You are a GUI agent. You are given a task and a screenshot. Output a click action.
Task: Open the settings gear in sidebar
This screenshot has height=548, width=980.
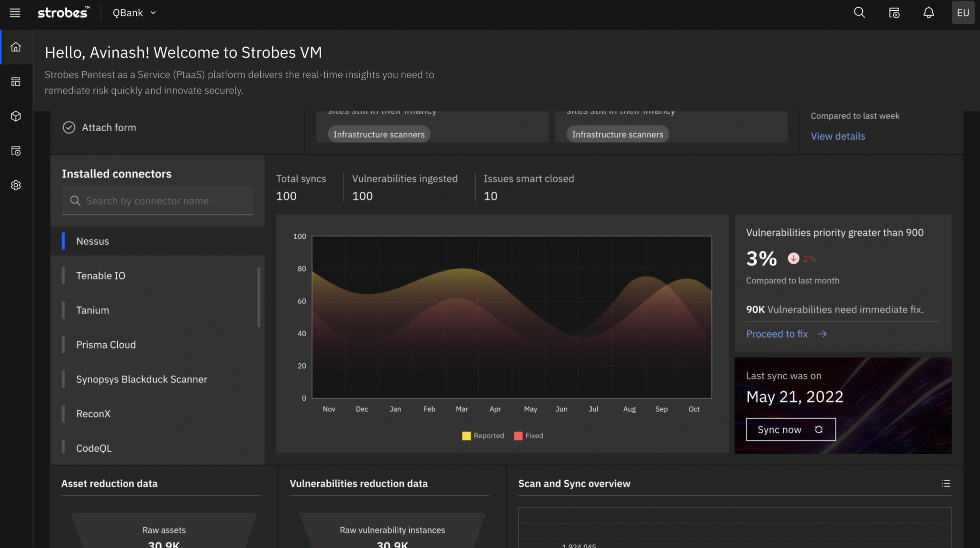(x=16, y=185)
